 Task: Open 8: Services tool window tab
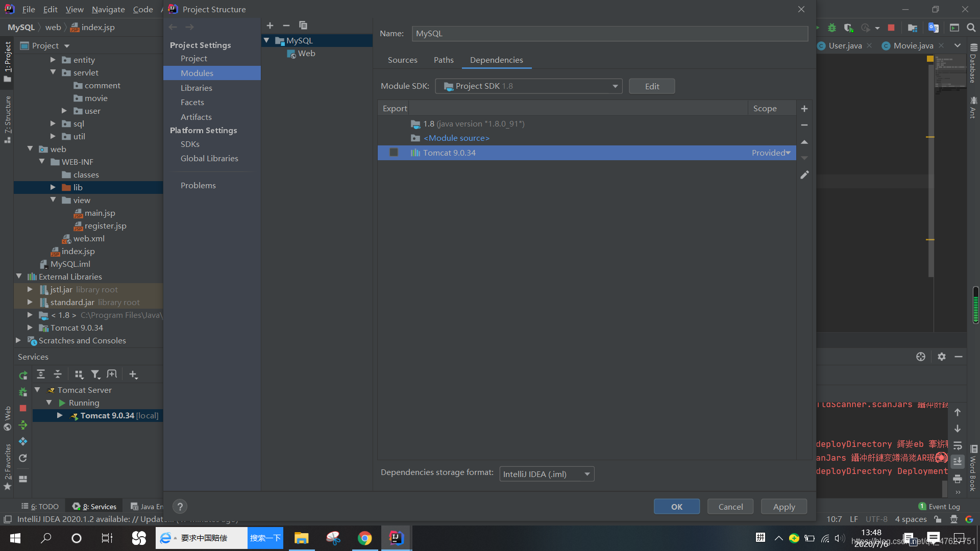click(95, 507)
